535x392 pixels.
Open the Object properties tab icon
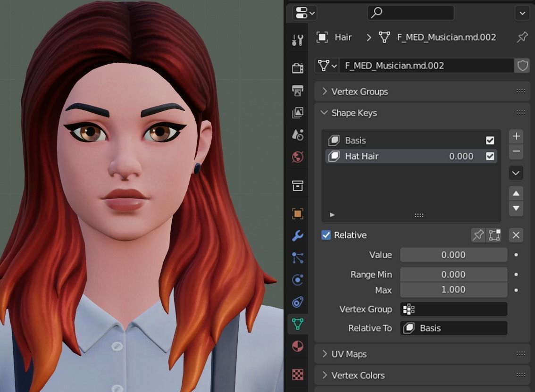(298, 214)
